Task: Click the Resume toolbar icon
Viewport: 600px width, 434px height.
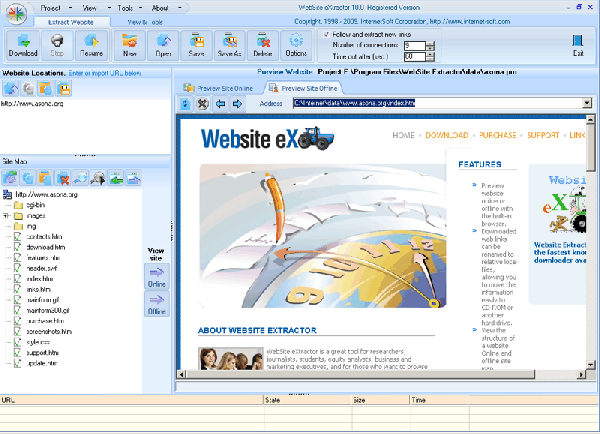Action: click(x=91, y=45)
